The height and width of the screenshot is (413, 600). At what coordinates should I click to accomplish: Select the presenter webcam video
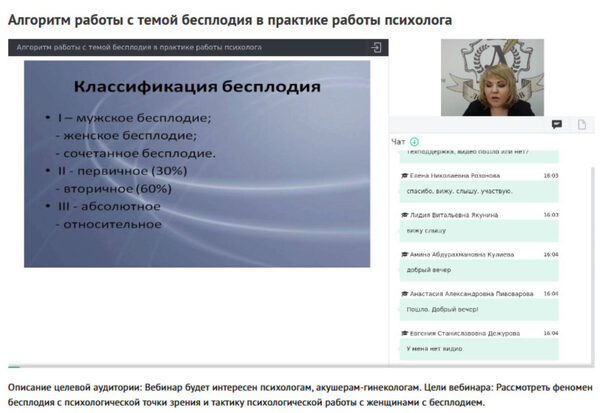pyautogui.click(x=492, y=77)
